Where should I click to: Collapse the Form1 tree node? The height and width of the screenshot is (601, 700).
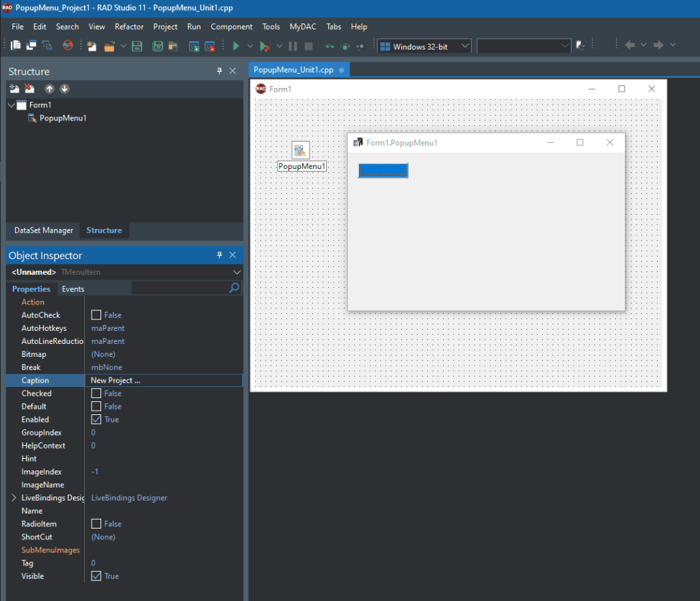(x=12, y=105)
